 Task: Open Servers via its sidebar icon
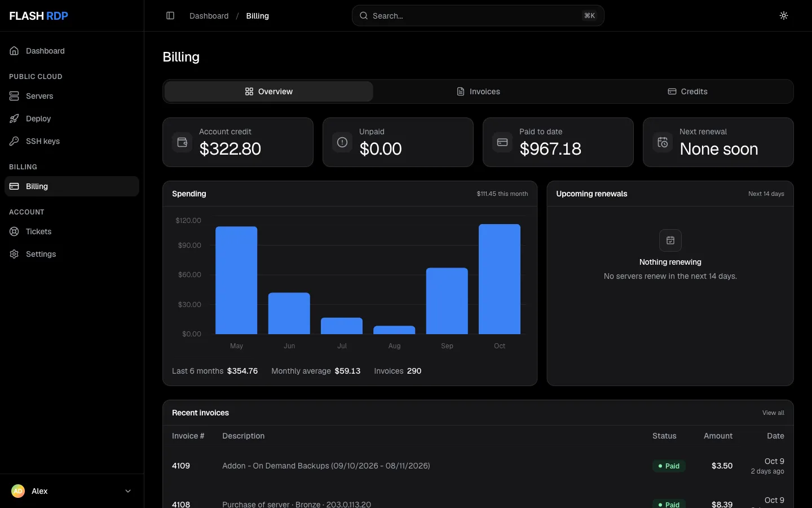click(x=14, y=96)
